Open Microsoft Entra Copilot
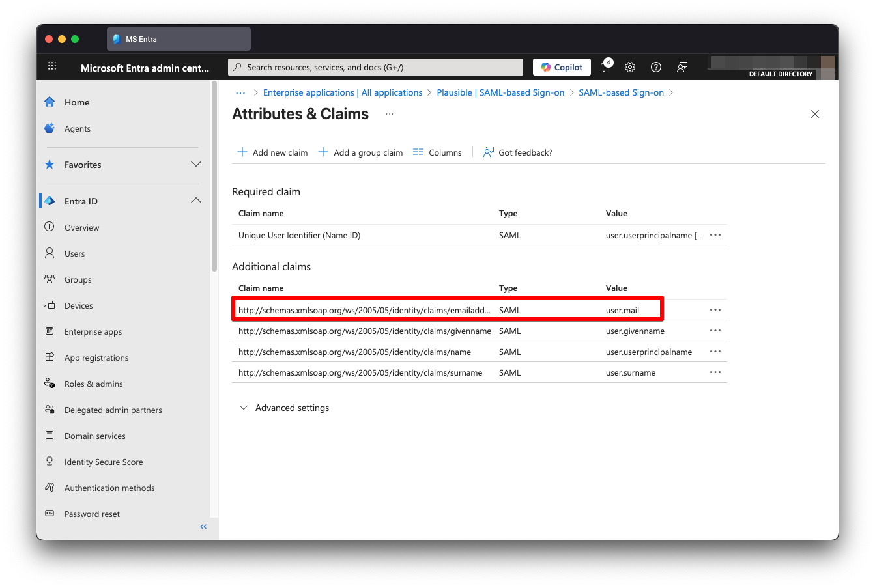This screenshot has height=588, width=875. [561, 66]
